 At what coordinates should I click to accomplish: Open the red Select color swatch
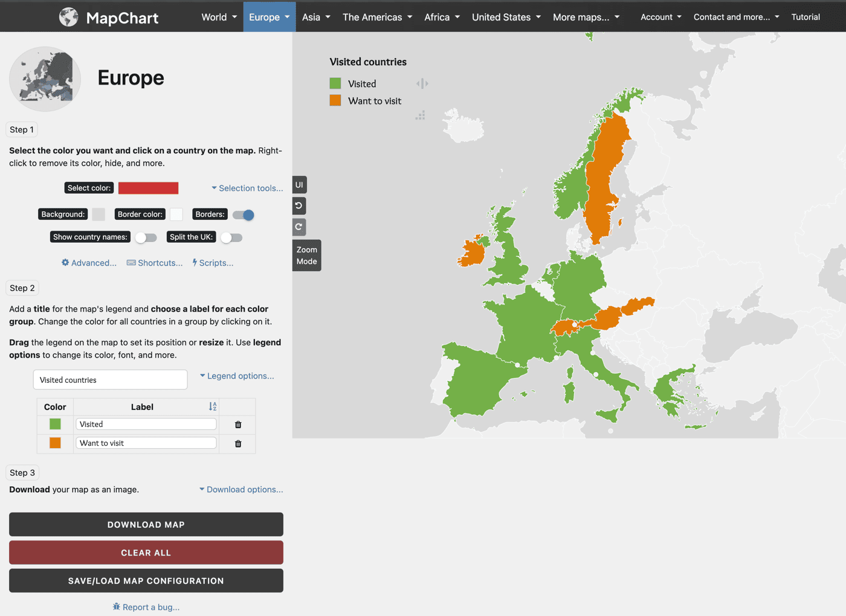pyautogui.click(x=149, y=188)
